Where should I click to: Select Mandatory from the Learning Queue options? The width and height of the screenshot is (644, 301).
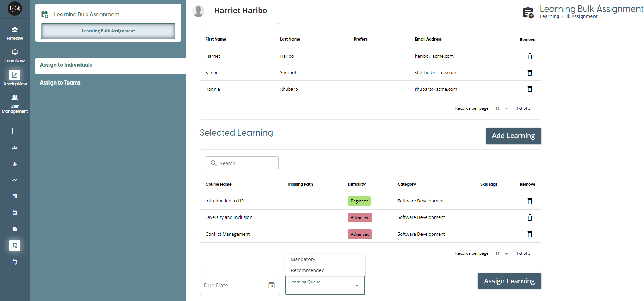pos(303,259)
